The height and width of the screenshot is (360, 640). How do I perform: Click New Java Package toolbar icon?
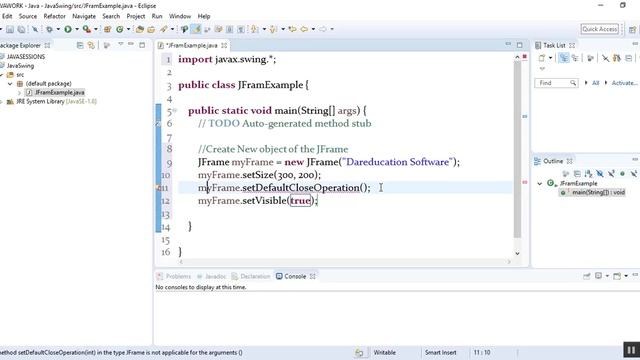pyautogui.click(x=107, y=29)
